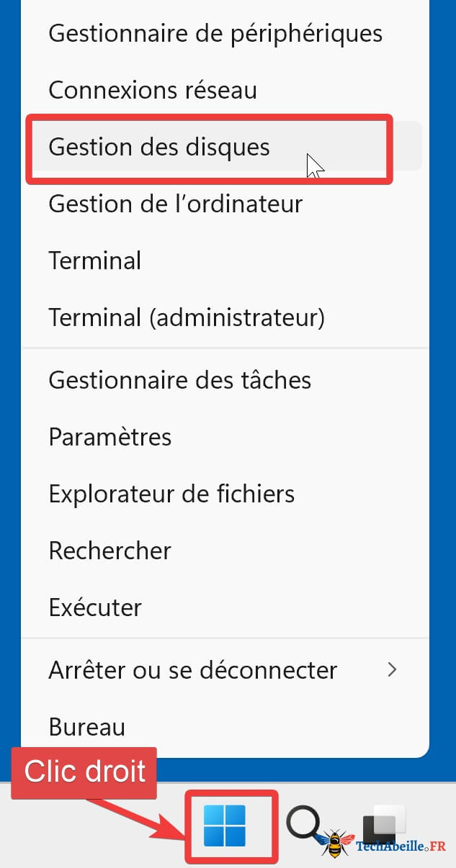Choose Gestion des disques

click(159, 147)
